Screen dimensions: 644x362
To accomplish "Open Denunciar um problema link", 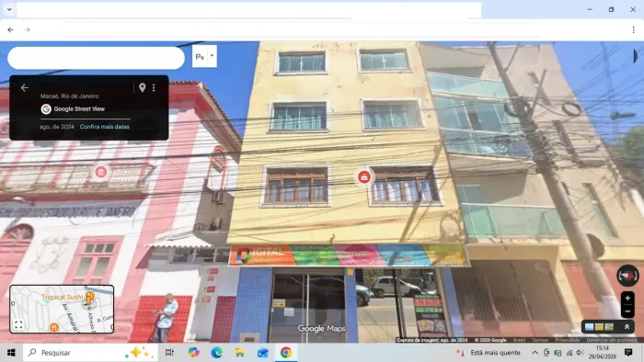I will (x=612, y=340).
